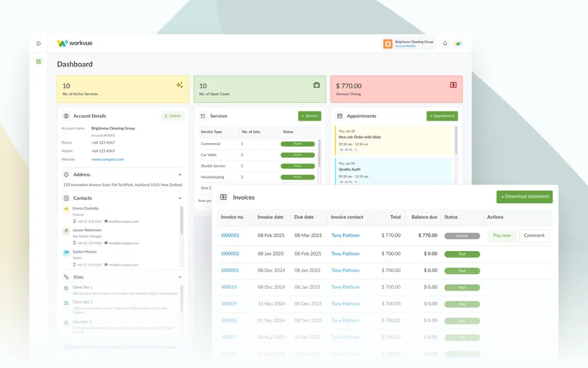
Task: Click the Paid status badge for I000002
Action: coord(462,254)
